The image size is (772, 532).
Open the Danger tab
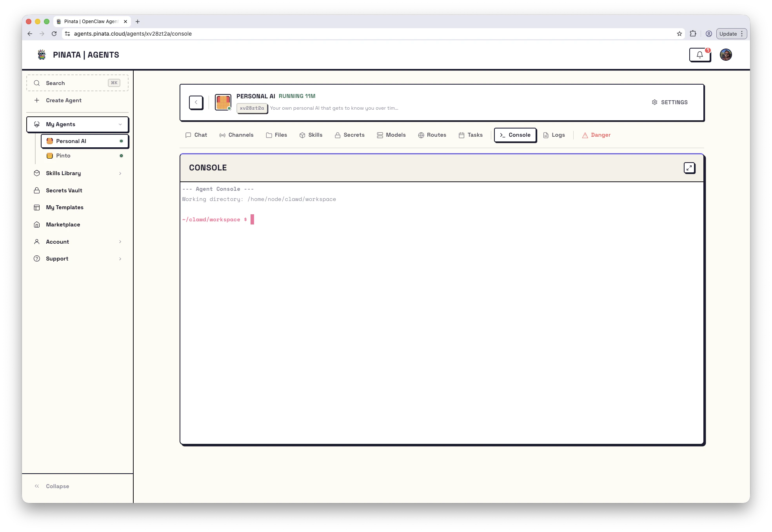(596, 135)
